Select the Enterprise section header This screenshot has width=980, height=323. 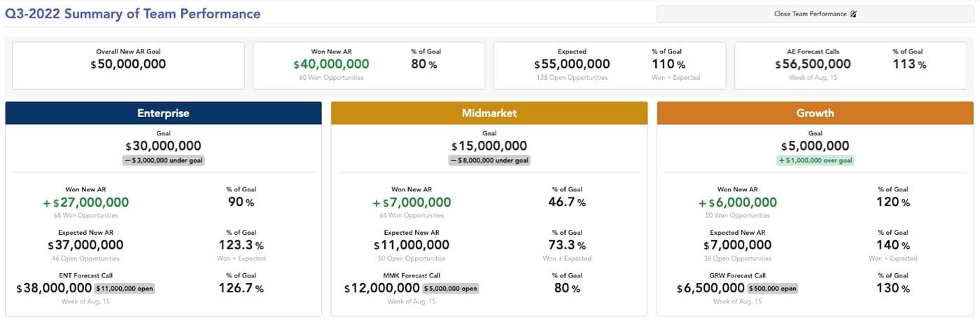click(163, 113)
